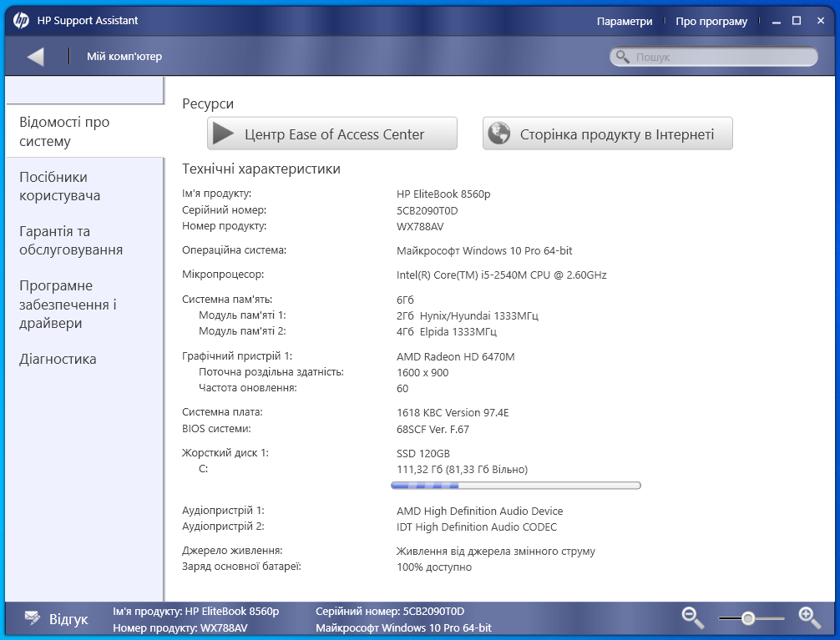Click the Мій комп'ютер breadcrumb
This screenshot has height=640, width=840.
click(124, 56)
